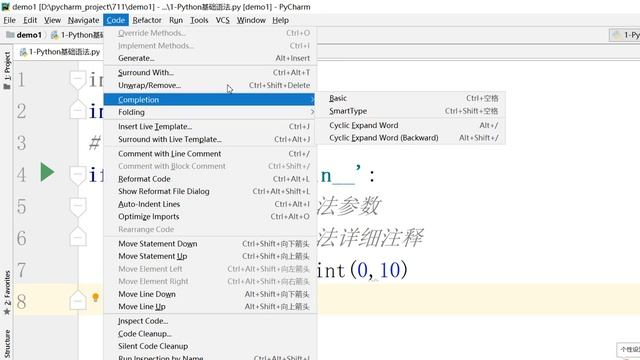Click line number 3 in the gutter
Screen dimensions: 640x360
coord(22,143)
